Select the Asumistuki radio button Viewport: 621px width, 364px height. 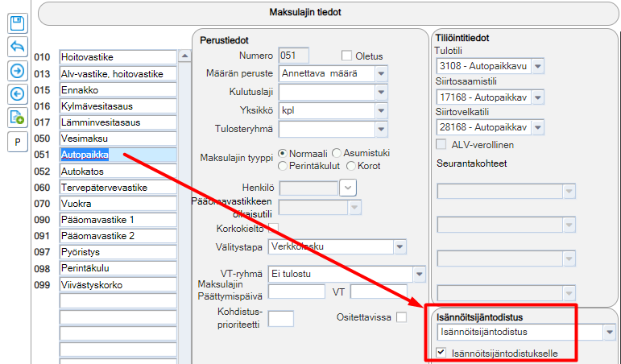coord(336,153)
